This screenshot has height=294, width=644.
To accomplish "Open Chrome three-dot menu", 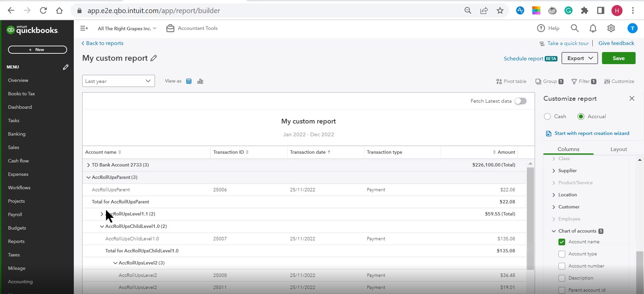I will [633, 10].
